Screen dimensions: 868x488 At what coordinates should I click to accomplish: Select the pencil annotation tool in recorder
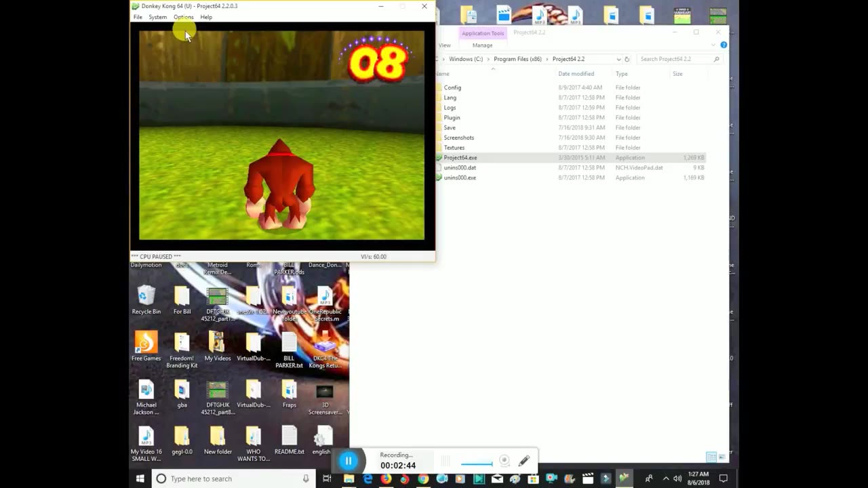pyautogui.click(x=524, y=461)
